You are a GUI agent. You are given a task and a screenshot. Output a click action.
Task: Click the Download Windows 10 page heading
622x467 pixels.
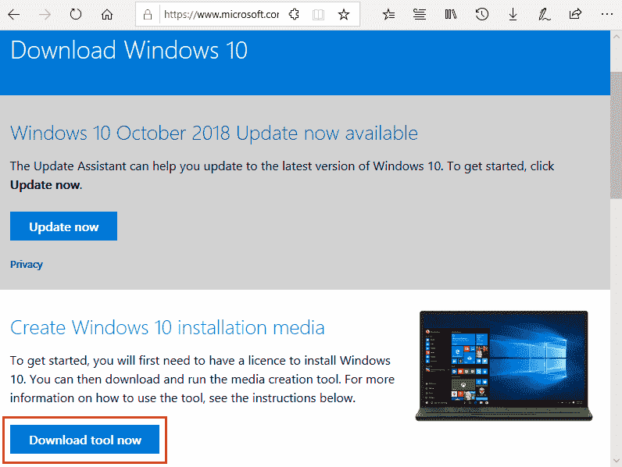click(x=129, y=50)
